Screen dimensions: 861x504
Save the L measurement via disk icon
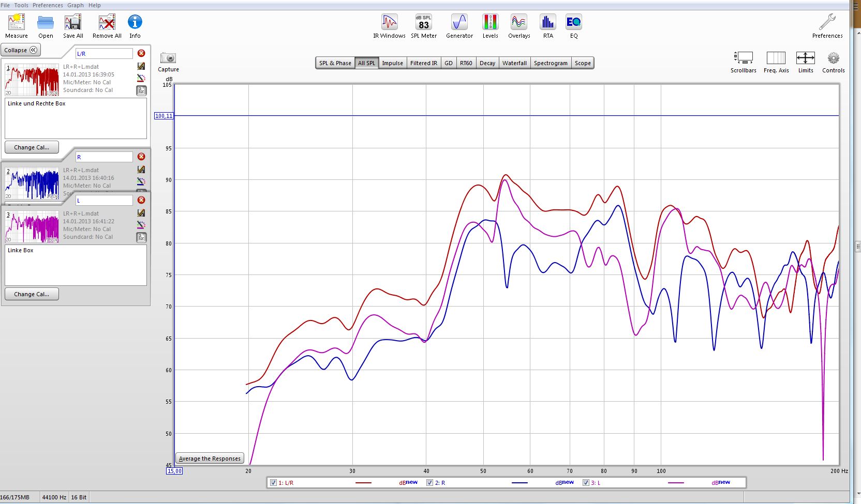click(x=141, y=213)
